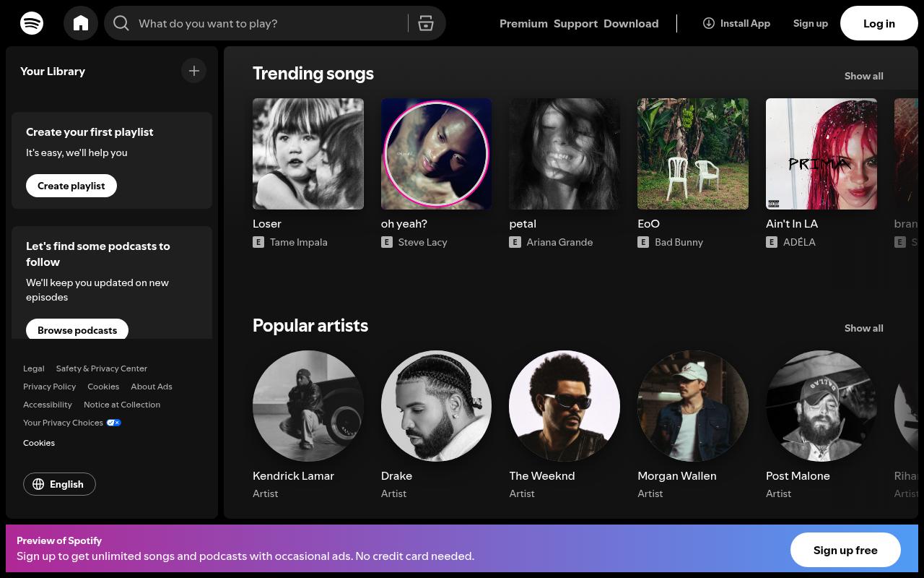This screenshot has height=578, width=924.
Task: Open the Download page
Action: pos(631,23)
